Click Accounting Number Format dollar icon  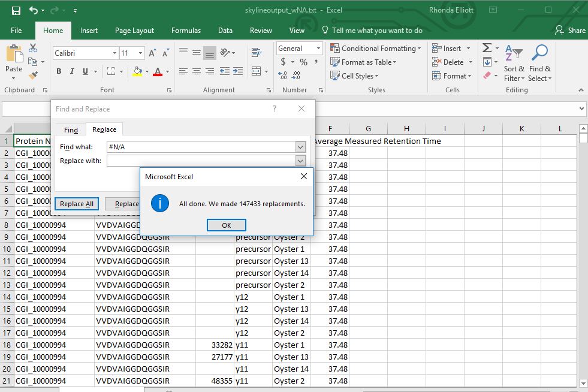283,62
